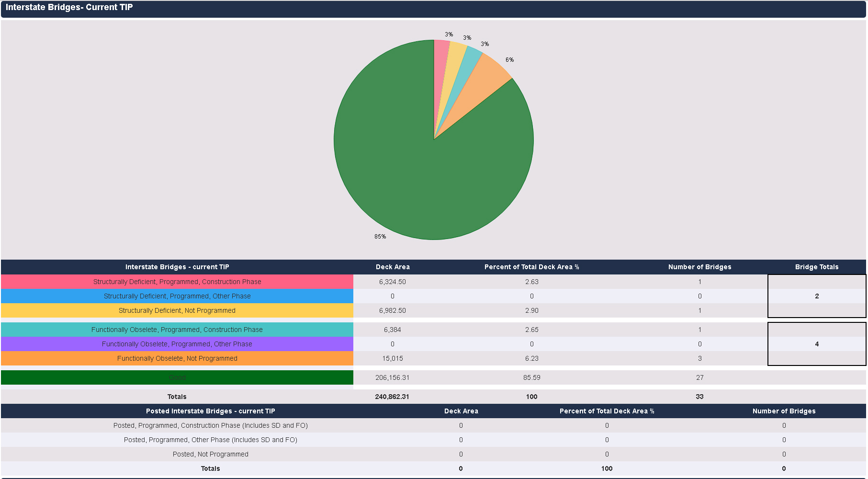Click the Posted, Not Programmed row label
Image resolution: width=868 pixels, height=479 pixels.
(210, 454)
